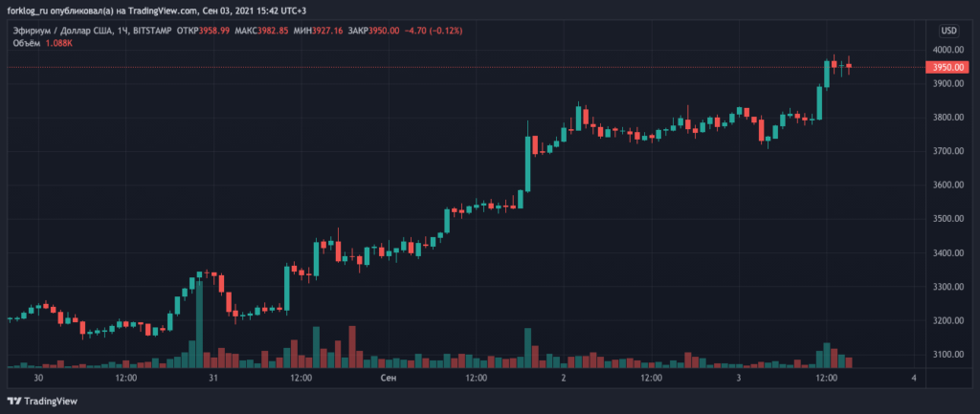Click the 4000.00 price scale label
Viewport: 980px width, 414px height.
[x=947, y=50]
